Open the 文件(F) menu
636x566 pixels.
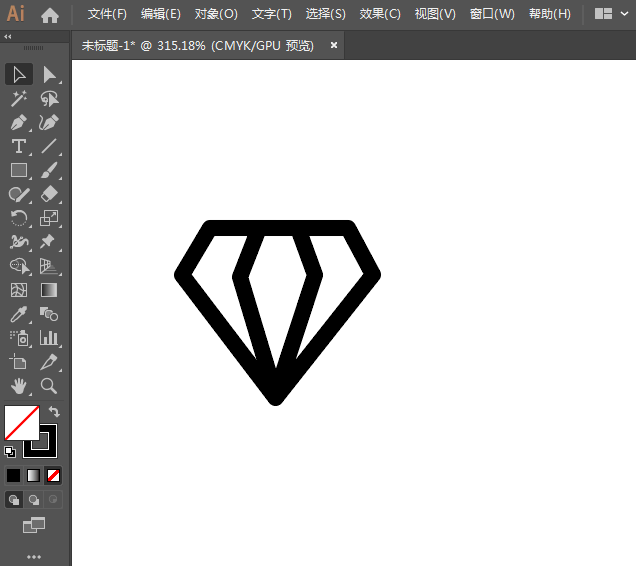[107, 14]
